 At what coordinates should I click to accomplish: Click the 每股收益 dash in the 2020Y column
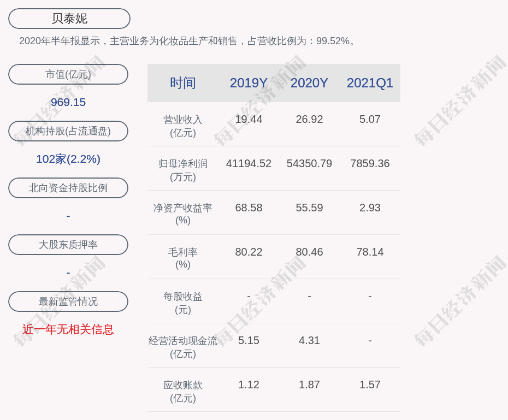click(309, 296)
